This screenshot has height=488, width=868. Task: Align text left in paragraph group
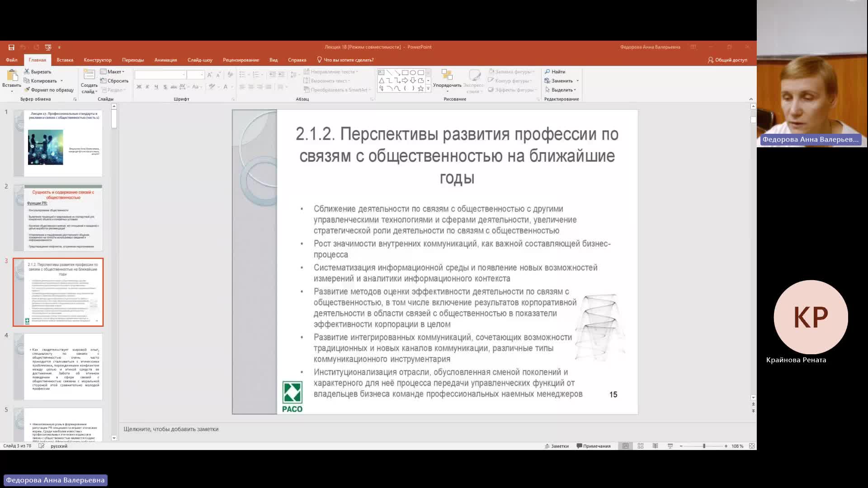click(x=242, y=87)
